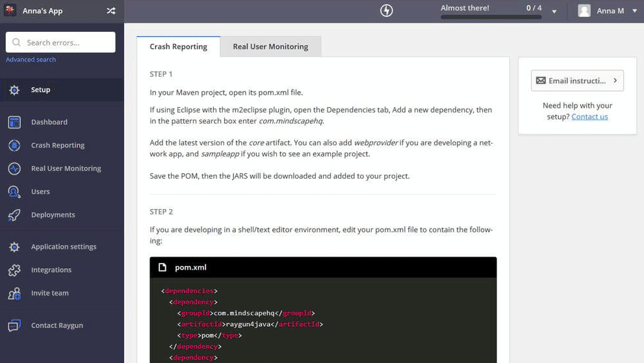644x363 pixels.
Task: Click the Anna M username text
Action: click(x=610, y=11)
